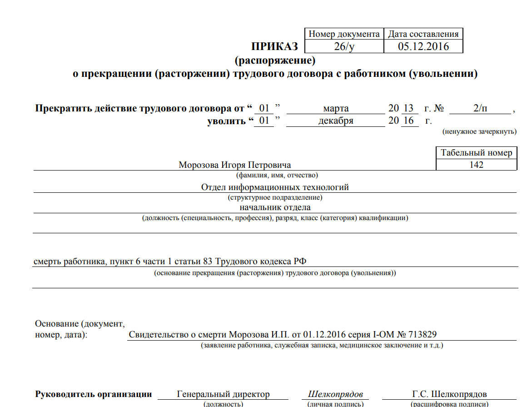
Task: Click the "Табельный номер" header cell
Action: click(476, 153)
